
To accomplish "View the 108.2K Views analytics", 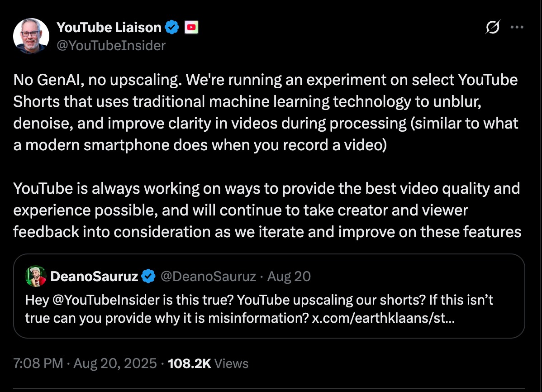I will pyautogui.click(x=208, y=363).
